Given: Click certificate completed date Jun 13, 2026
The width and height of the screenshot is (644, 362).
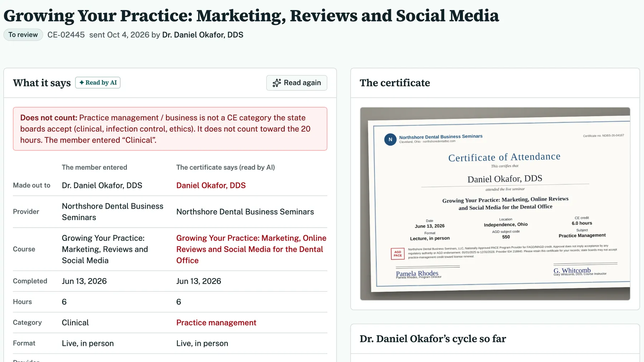Looking at the screenshot, I should tap(199, 281).
